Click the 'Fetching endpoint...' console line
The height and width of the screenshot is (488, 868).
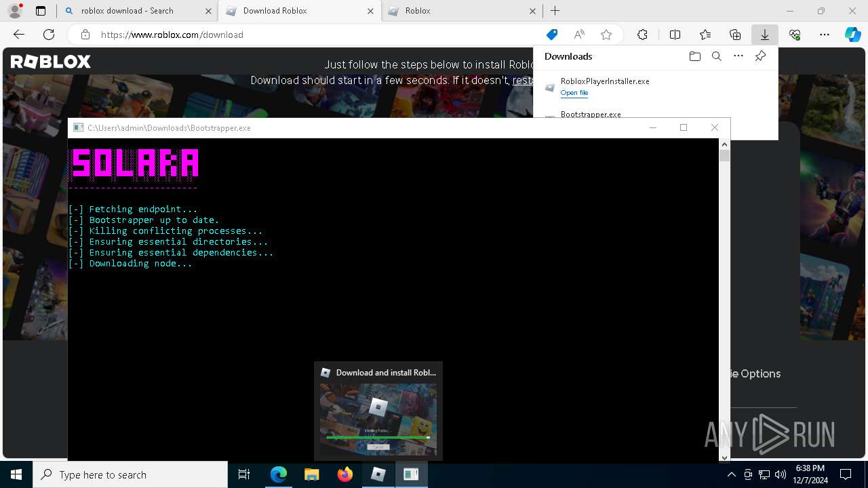point(133,209)
